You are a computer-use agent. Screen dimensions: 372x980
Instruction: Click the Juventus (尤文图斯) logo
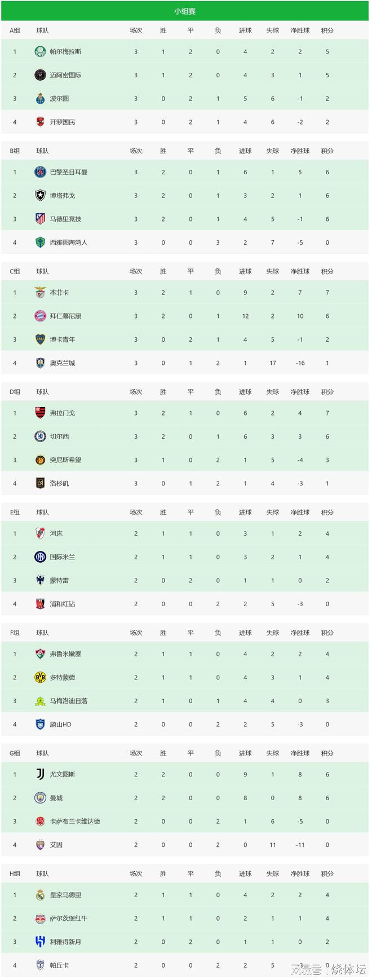40,775
